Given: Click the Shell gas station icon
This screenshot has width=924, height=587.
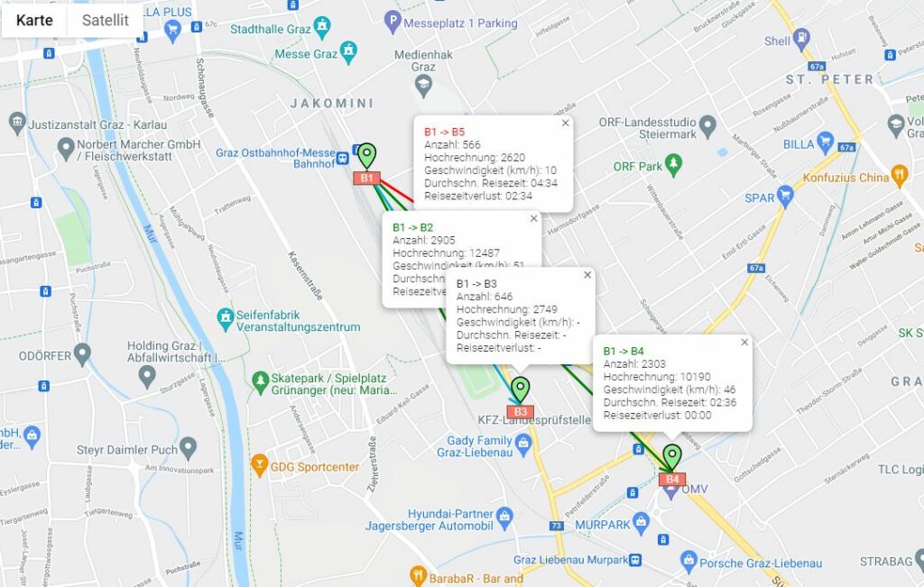Looking at the screenshot, I should click(801, 41).
